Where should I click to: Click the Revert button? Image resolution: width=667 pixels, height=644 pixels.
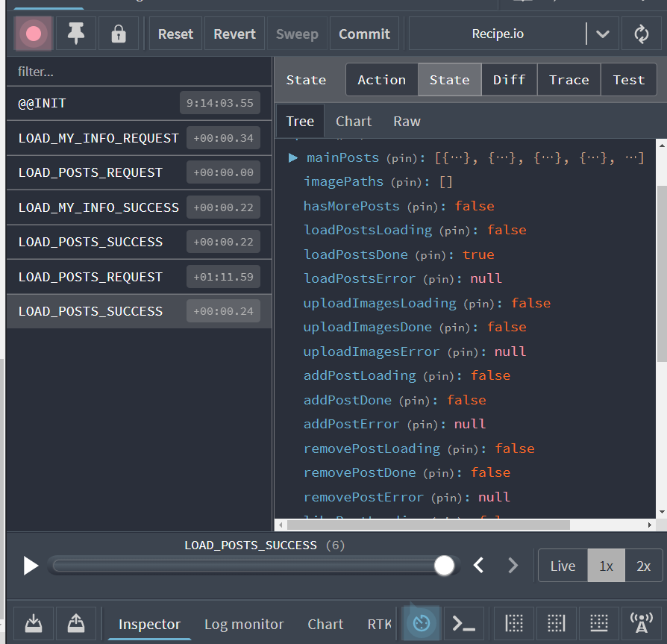tap(234, 33)
